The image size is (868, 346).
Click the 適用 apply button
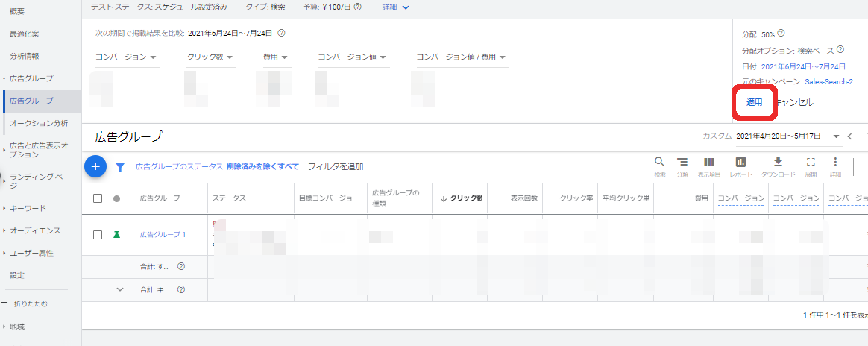[755, 102]
